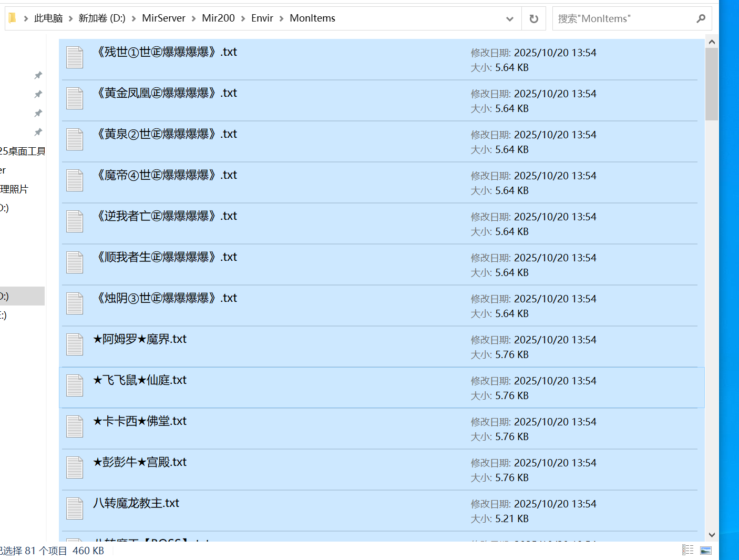Viewport: 739px width, 560px height.
Task: Expand chevron after Mir200 in breadcrumb
Action: tap(243, 18)
